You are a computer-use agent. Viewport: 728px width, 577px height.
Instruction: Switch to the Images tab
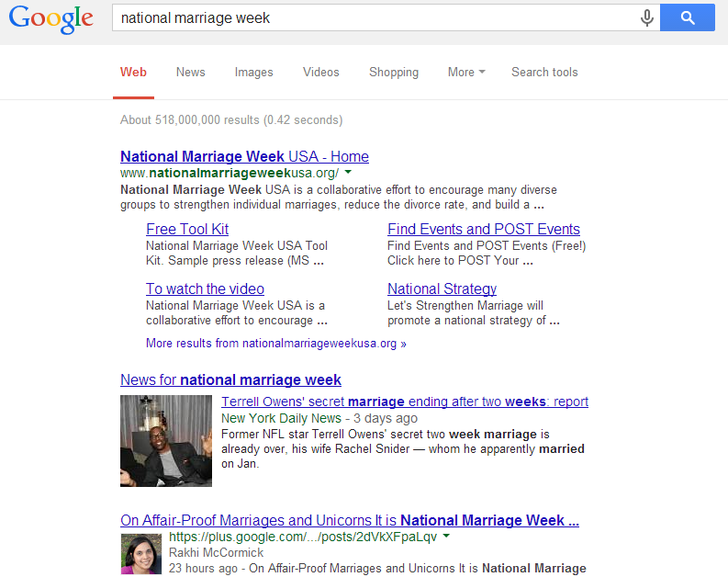[x=253, y=73]
